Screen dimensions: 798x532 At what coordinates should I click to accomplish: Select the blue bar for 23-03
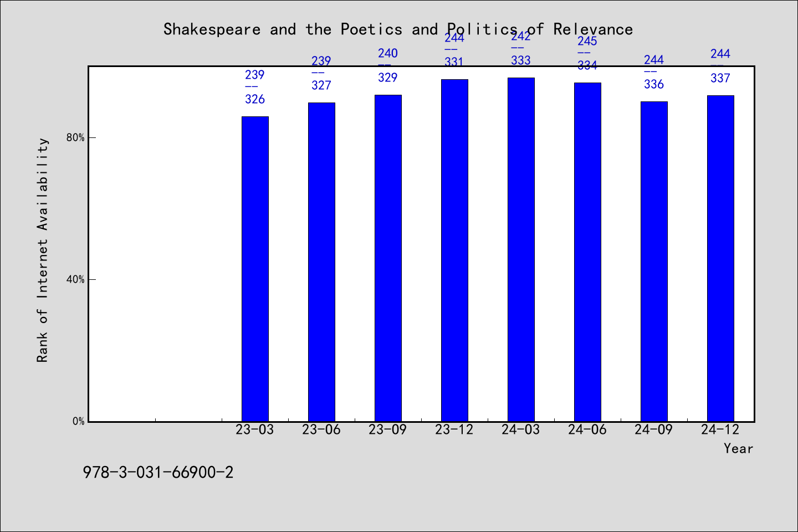pyautogui.click(x=255, y=269)
